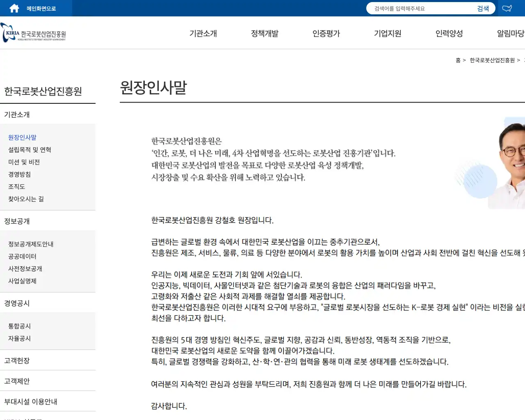525x420 pixels.
Task: Open the 인증평가 menu item
Action: [x=326, y=34]
